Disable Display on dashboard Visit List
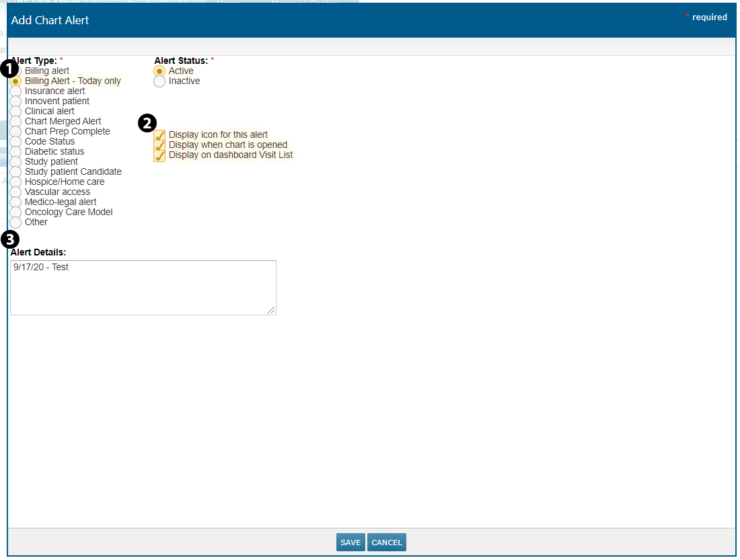The image size is (740, 560). pos(159,155)
